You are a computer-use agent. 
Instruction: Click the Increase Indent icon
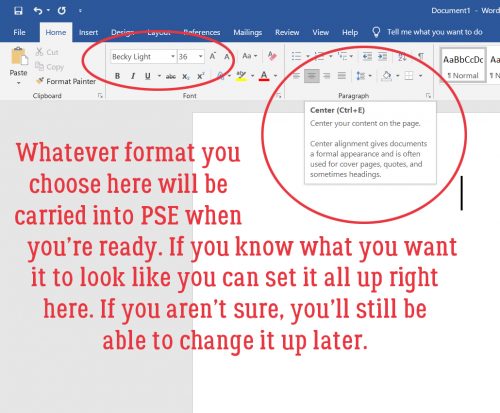tap(382, 56)
